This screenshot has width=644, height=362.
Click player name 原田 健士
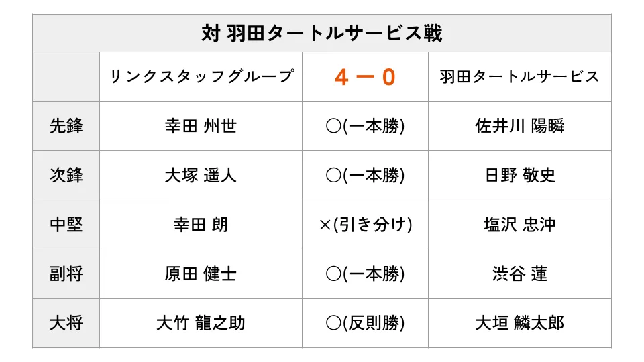[x=201, y=274]
